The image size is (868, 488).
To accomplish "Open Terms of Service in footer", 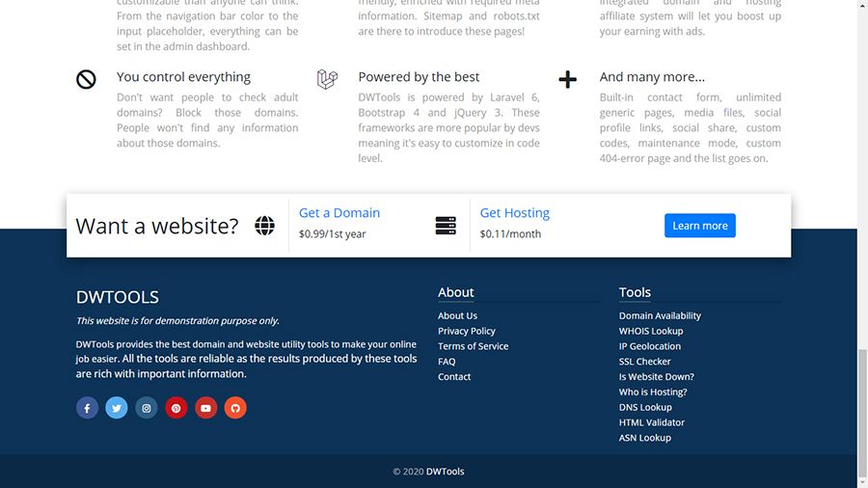I will tap(473, 346).
